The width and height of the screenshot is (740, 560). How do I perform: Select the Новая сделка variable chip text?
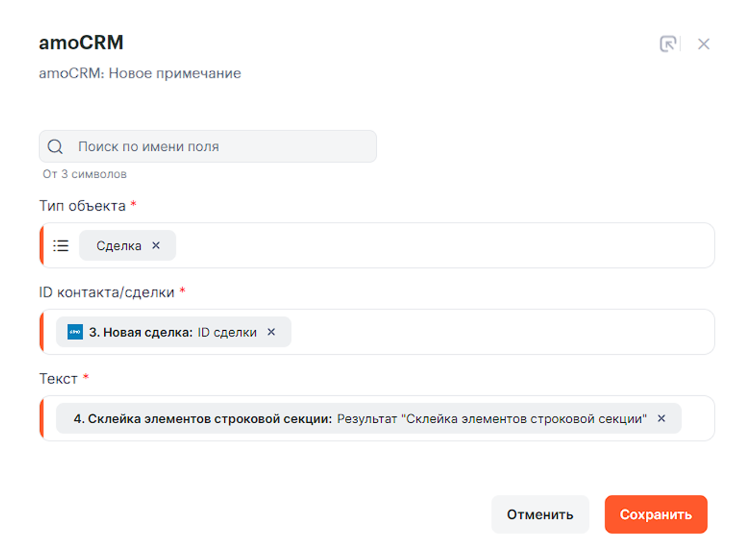coord(173,332)
